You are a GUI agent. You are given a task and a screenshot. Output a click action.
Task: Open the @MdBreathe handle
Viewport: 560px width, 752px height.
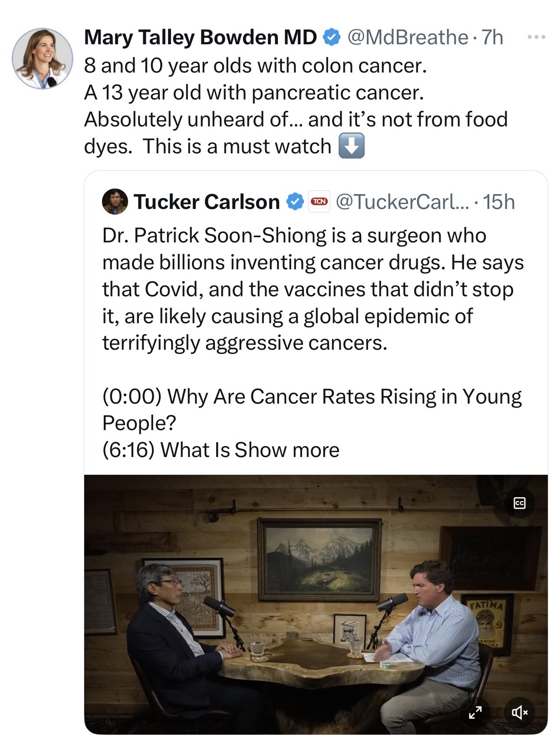coord(408,37)
